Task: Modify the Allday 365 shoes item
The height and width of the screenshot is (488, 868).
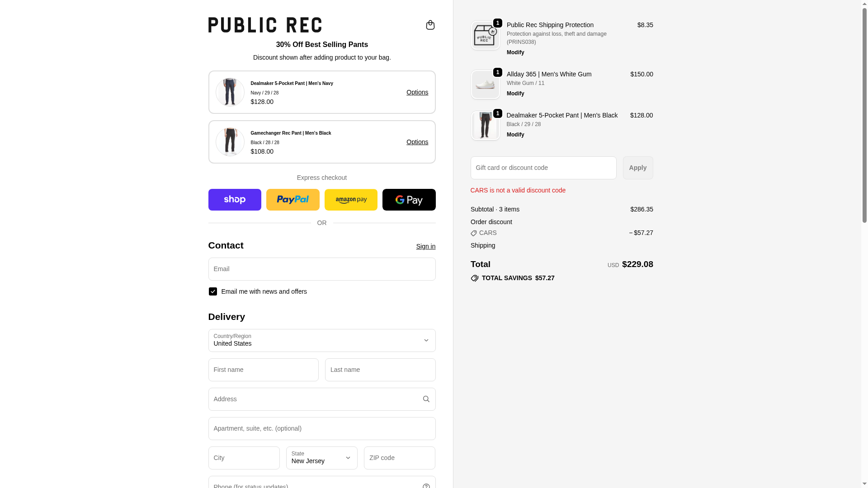Action: [x=515, y=94]
